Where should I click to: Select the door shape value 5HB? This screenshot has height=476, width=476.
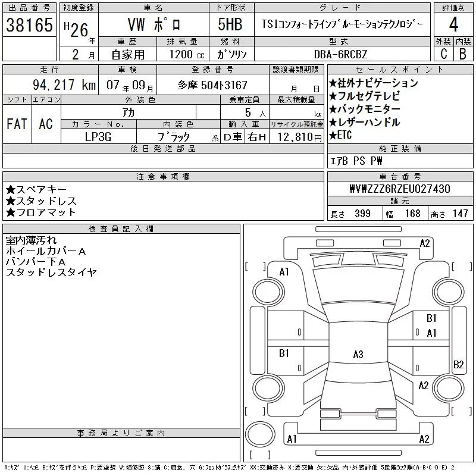click(x=230, y=24)
